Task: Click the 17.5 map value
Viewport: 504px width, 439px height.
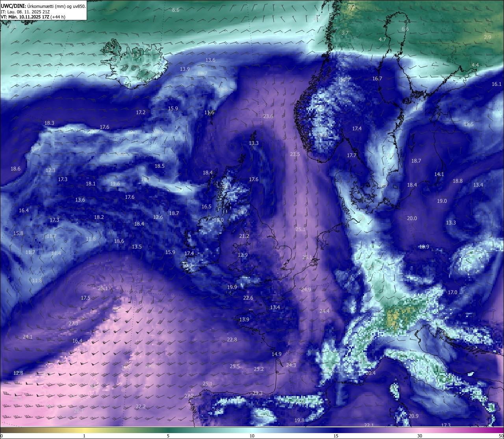Action: [x=85, y=298]
